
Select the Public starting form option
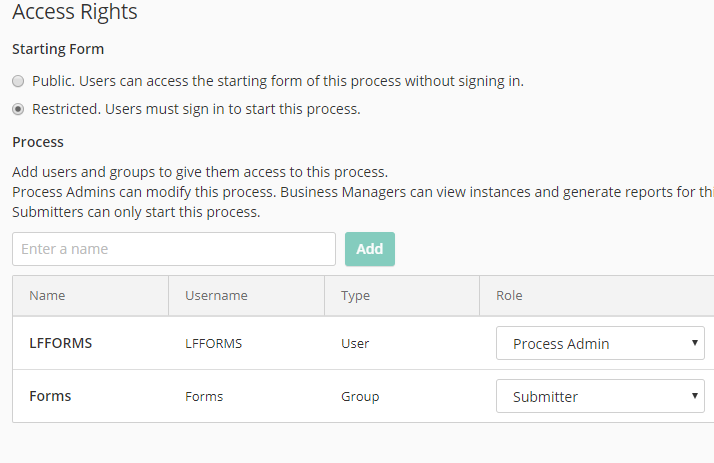tap(18, 81)
